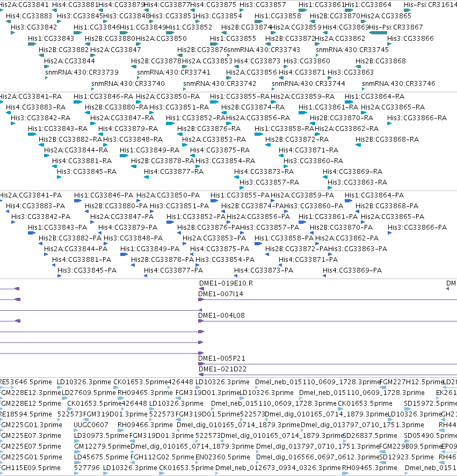Viewport: 457px width, 476px height.
Task: Open the His3:CG33866-RA transcript label
Action: 417,118
